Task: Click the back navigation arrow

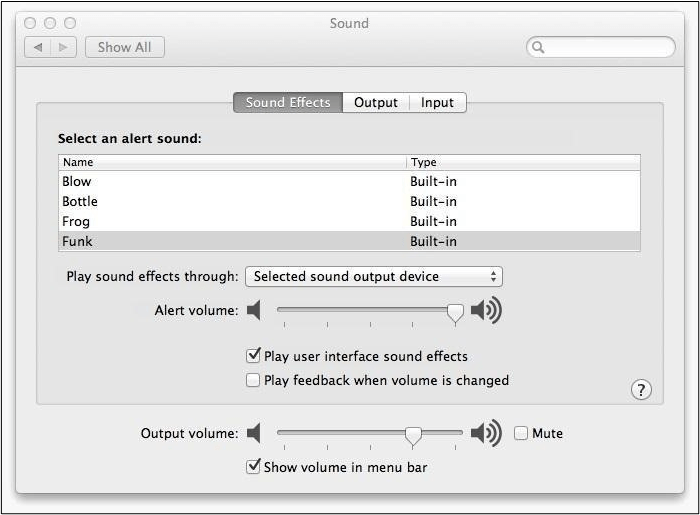Action: tap(38, 47)
